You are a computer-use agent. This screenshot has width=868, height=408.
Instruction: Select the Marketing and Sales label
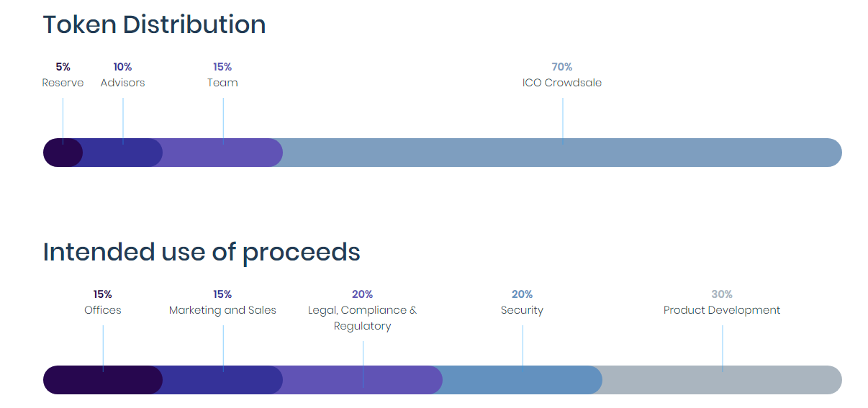[x=222, y=310]
